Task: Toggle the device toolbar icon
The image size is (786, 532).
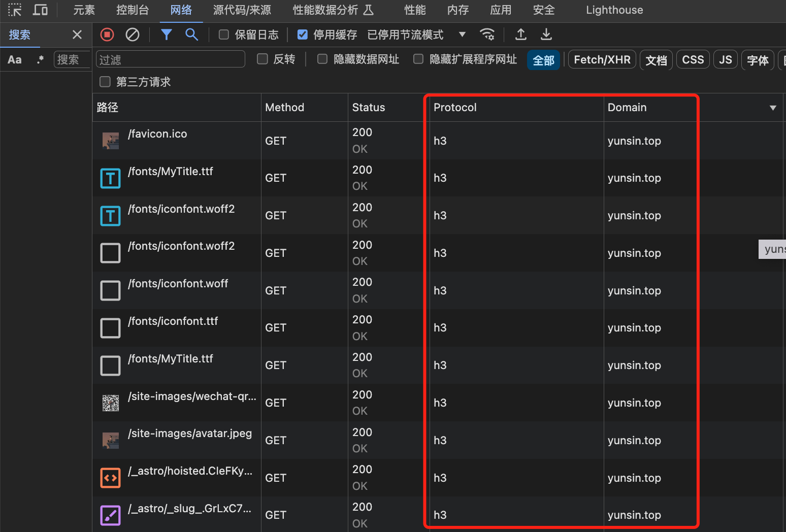Action: (x=40, y=10)
